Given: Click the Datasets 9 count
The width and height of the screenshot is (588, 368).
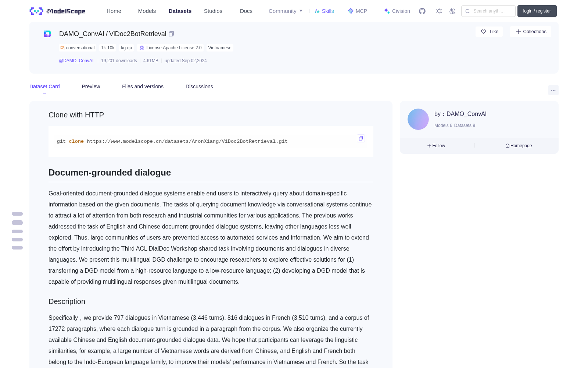Looking at the screenshot, I should click(x=465, y=125).
